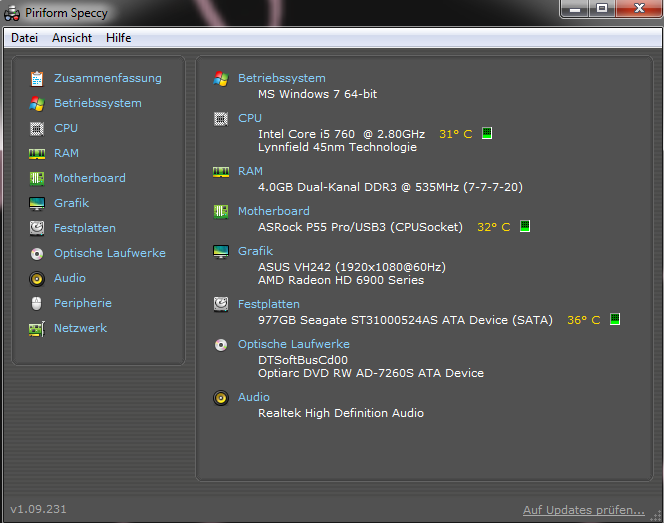The width and height of the screenshot is (664, 523).
Task: Click the Betriebssystem Windows flag icon in sidebar
Action: coord(37,103)
